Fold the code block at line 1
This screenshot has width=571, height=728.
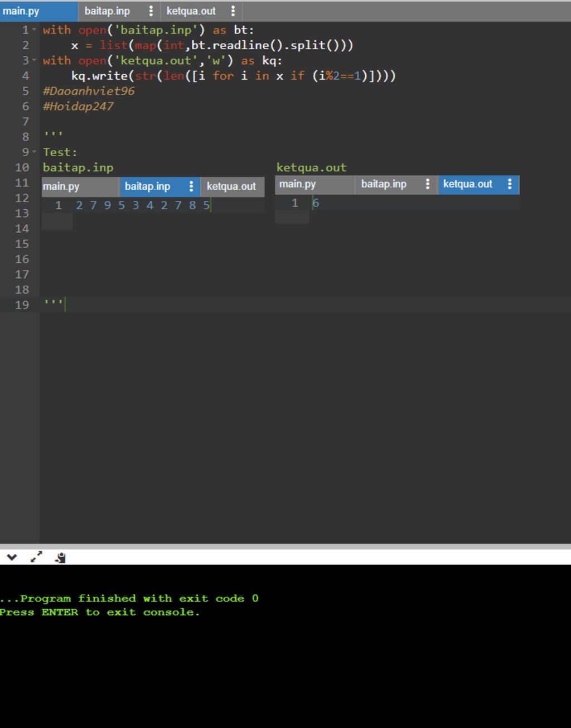(35, 30)
